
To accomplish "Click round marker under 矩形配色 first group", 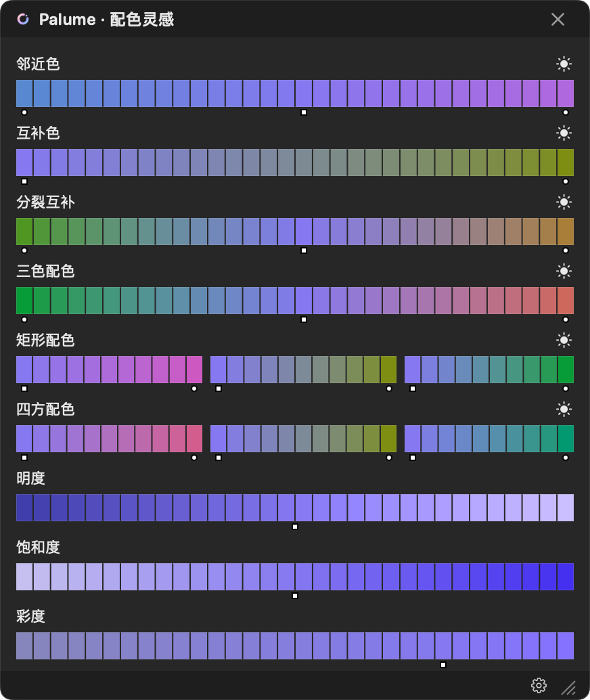I will tap(194, 389).
